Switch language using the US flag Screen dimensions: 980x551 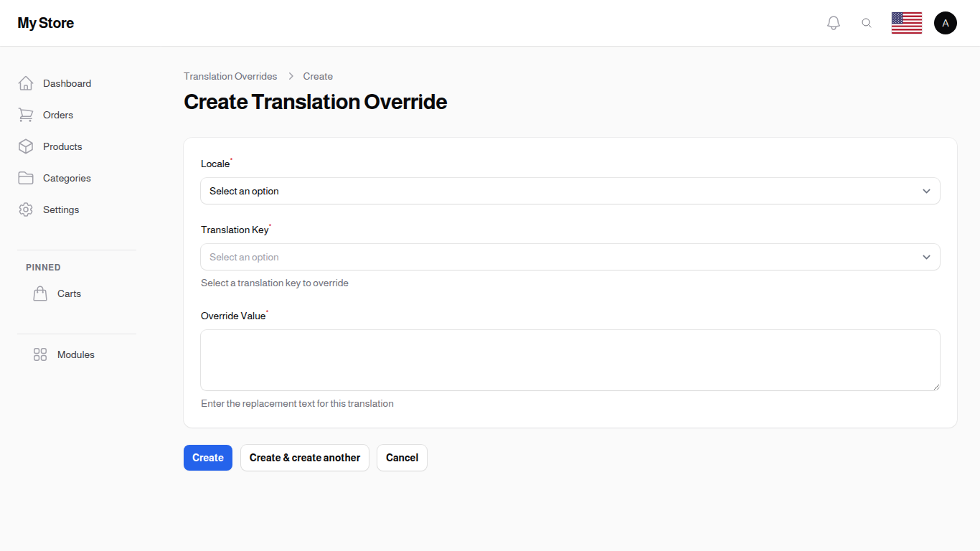906,22
